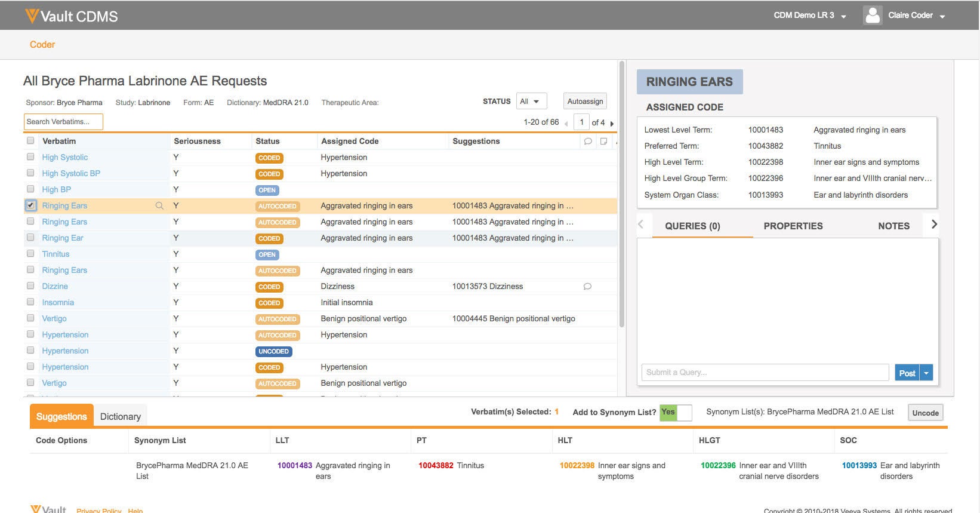Image resolution: width=980 pixels, height=513 pixels.
Task: Click the Search Verbatims input field
Action: pos(63,122)
